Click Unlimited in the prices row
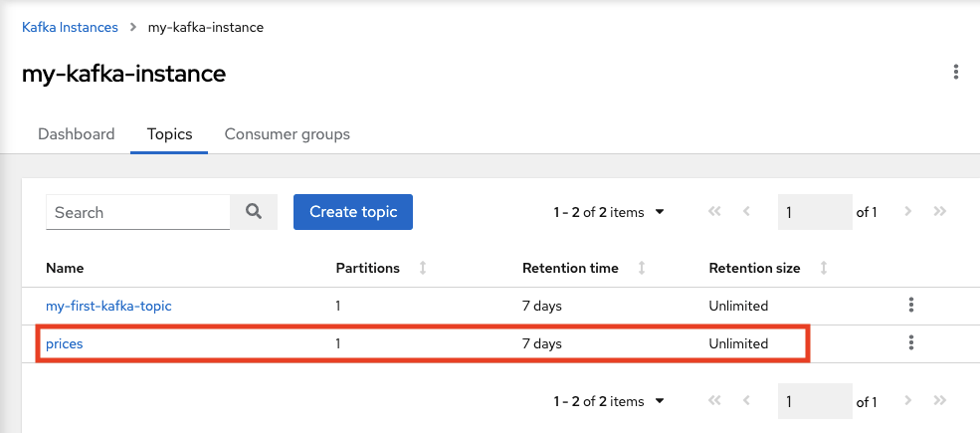980x433 pixels. [738, 343]
